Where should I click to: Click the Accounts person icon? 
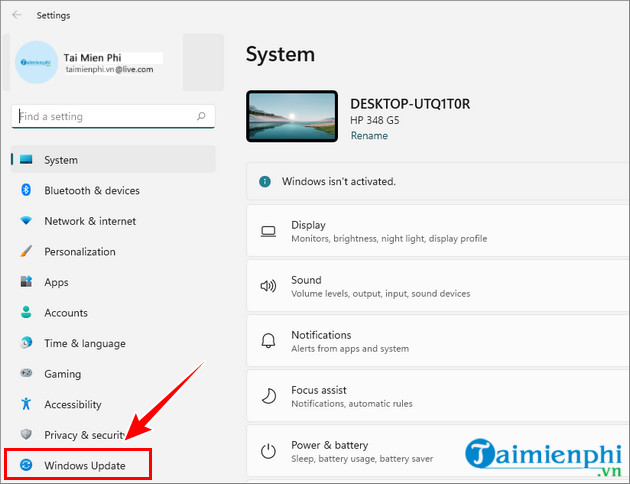(26, 312)
